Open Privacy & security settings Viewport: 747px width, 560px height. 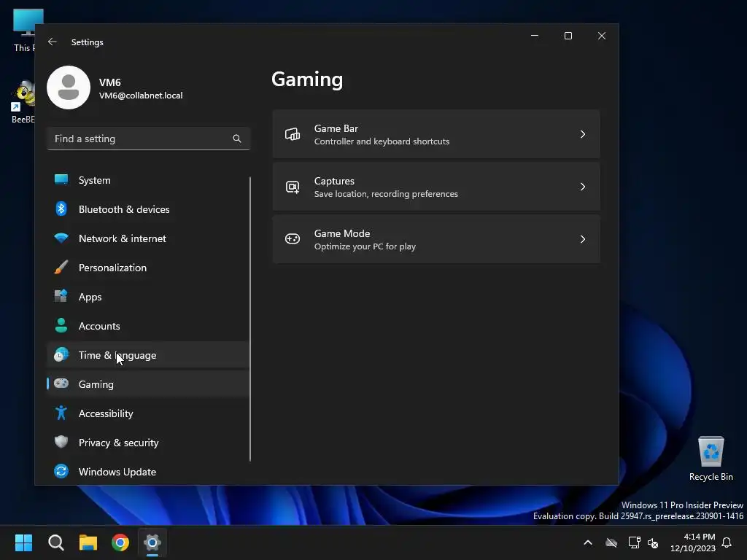[147, 443]
